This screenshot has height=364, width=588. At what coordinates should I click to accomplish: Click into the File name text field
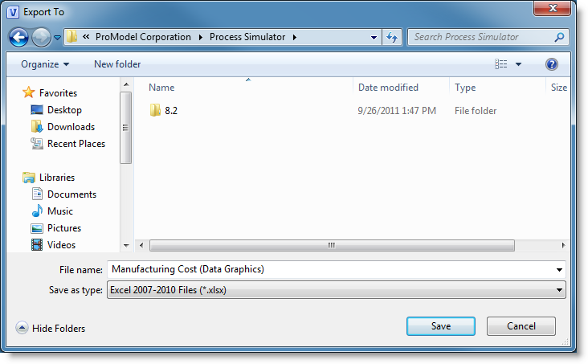point(337,269)
